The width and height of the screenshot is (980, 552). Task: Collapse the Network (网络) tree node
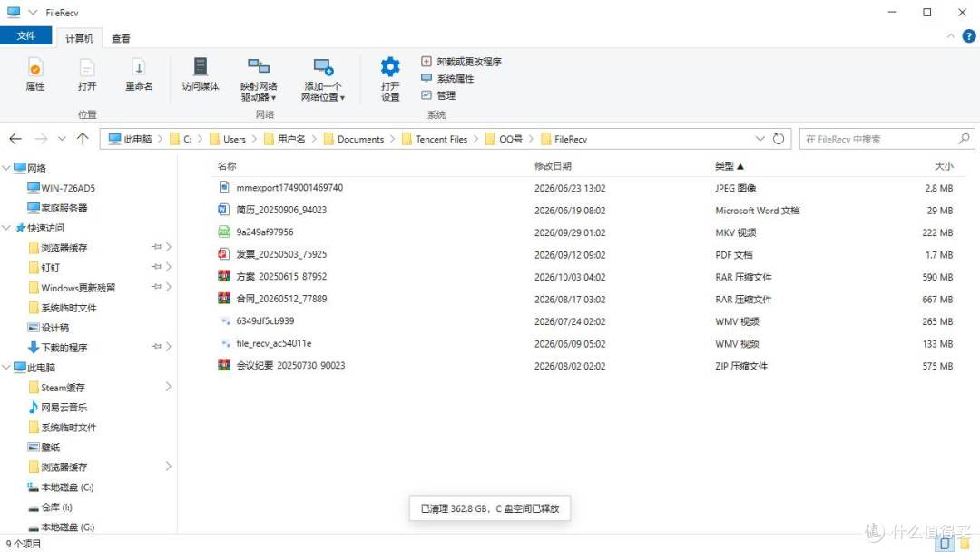point(6,168)
